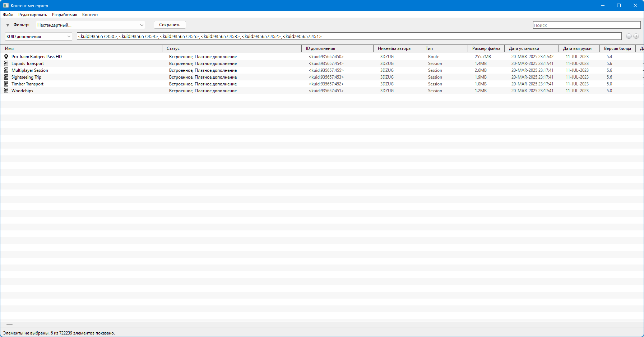The image size is (644, 337).
Task: Click the 23:17:42 install date cell
Action: click(x=532, y=57)
